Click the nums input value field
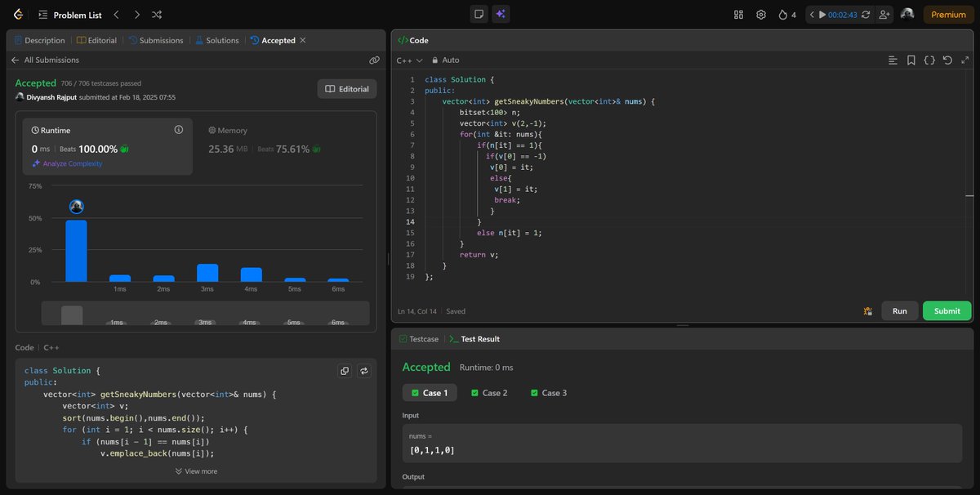980x495 pixels. point(683,444)
